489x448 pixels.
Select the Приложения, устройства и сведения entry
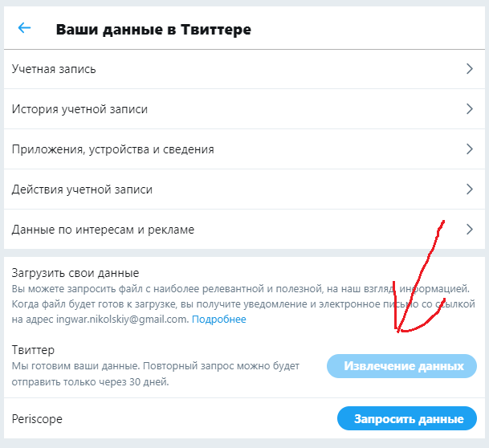pyautogui.click(x=244, y=149)
